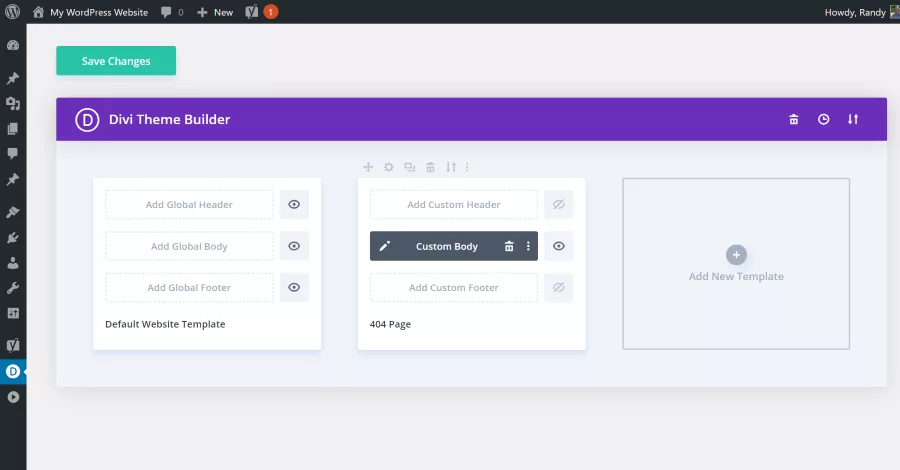
Task: Toggle Global Body visibility eye
Action: pyautogui.click(x=294, y=246)
